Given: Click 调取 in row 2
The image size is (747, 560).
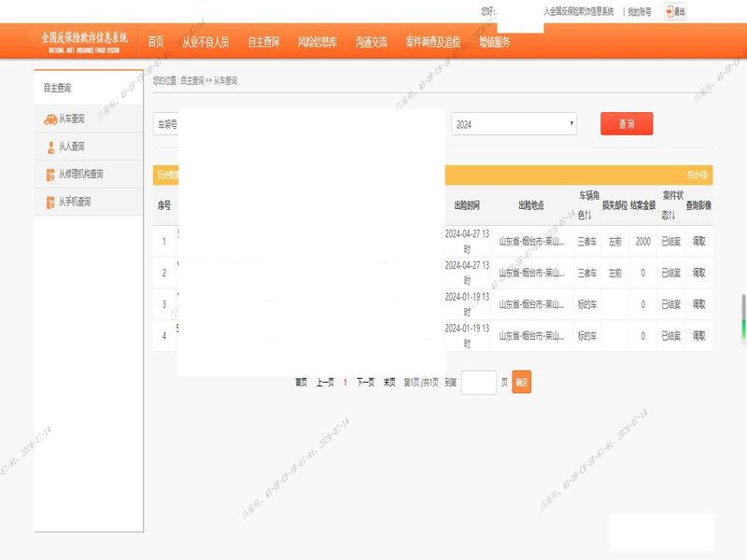Looking at the screenshot, I should pyautogui.click(x=698, y=273).
